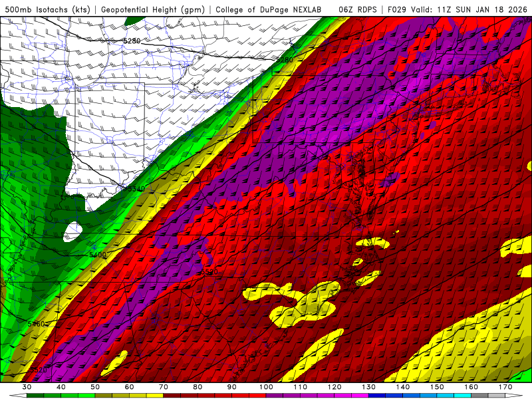The height and width of the screenshot is (399, 532).
Task: Click the 50 value on the color scale
Action: pyautogui.click(x=95, y=387)
